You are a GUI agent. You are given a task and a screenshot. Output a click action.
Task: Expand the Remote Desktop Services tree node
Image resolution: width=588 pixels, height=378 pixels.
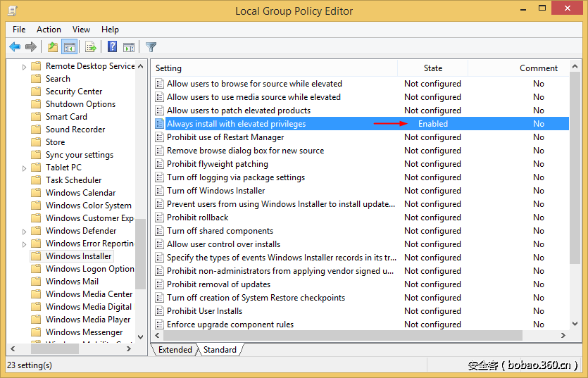[x=25, y=66]
